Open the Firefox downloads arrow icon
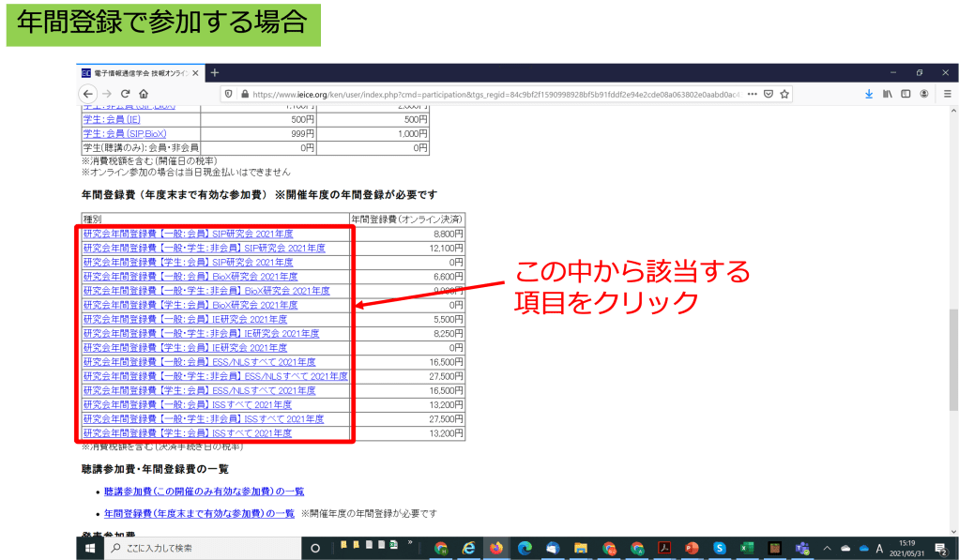 point(868,94)
